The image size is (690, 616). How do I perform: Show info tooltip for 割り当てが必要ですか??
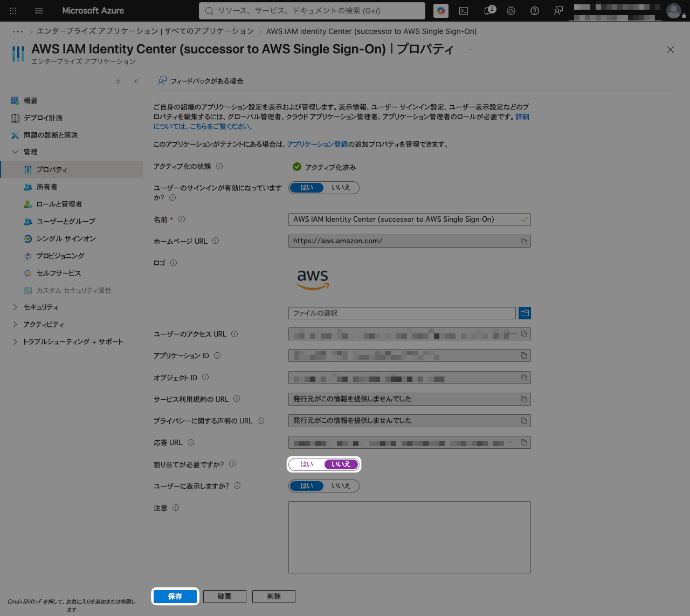pyautogui.click(x=232, y=464)
